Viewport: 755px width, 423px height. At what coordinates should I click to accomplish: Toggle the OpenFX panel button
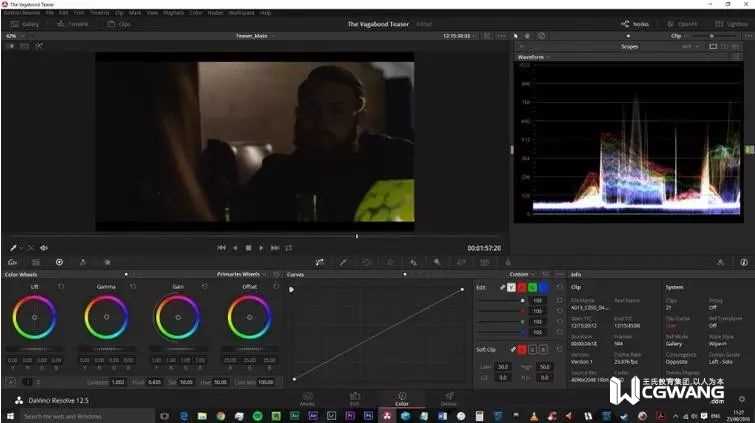click(x=682, y=24)
